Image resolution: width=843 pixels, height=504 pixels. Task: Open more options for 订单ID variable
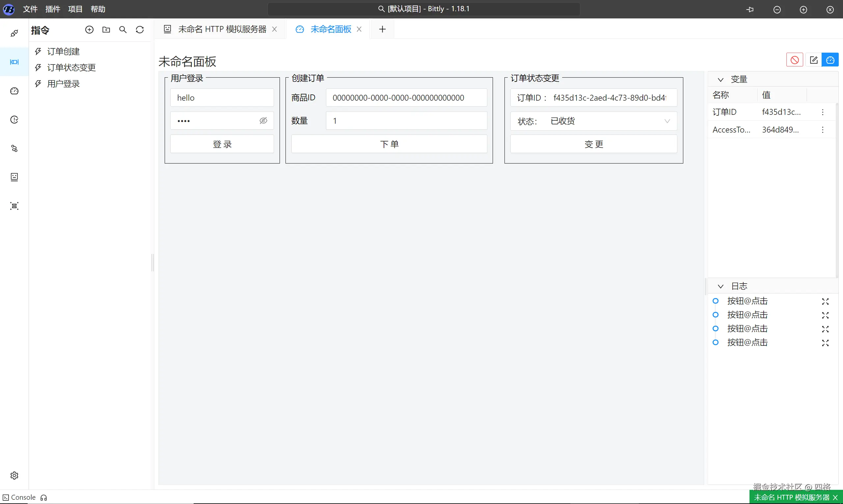click(823, 112)
